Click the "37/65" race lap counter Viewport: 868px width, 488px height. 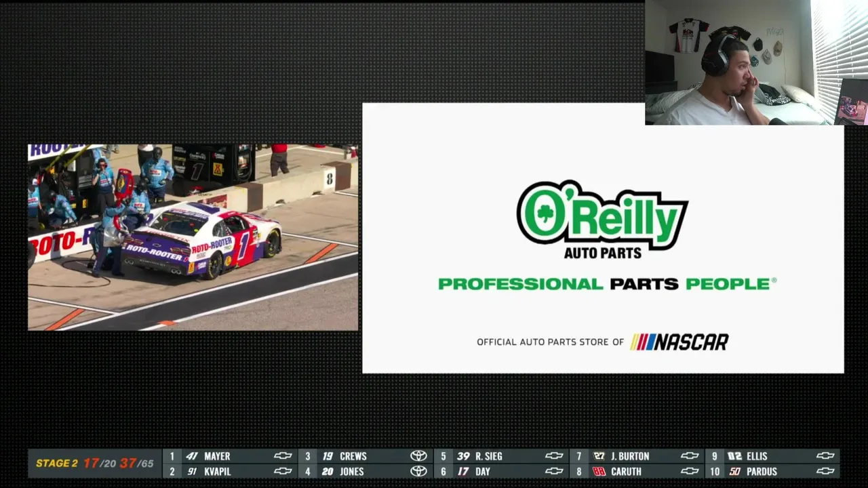coord(136,464)
